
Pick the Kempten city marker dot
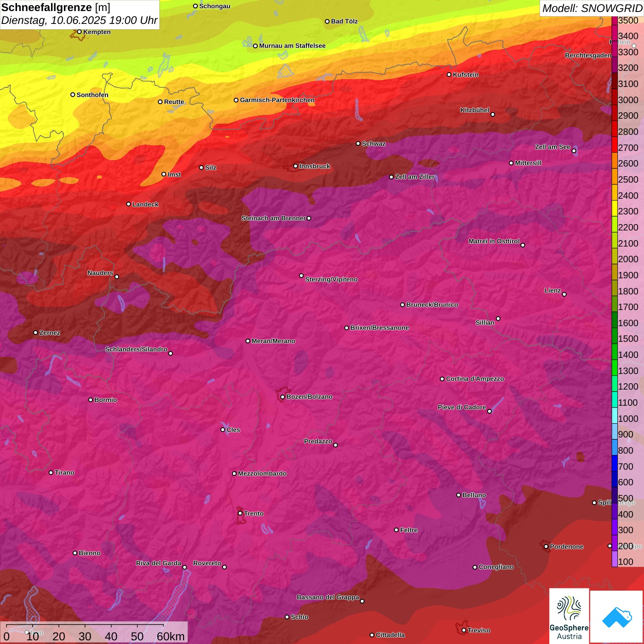coord(80,32)
